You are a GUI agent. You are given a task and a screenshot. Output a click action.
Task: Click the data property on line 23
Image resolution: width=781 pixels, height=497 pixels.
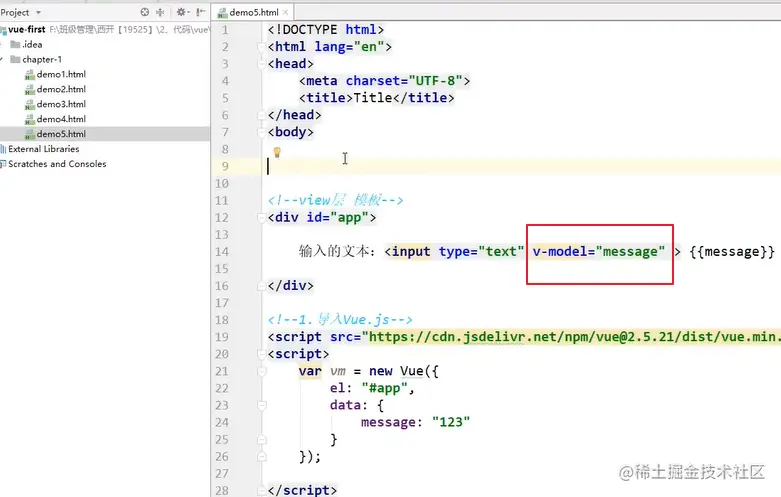tap(345, 405)
